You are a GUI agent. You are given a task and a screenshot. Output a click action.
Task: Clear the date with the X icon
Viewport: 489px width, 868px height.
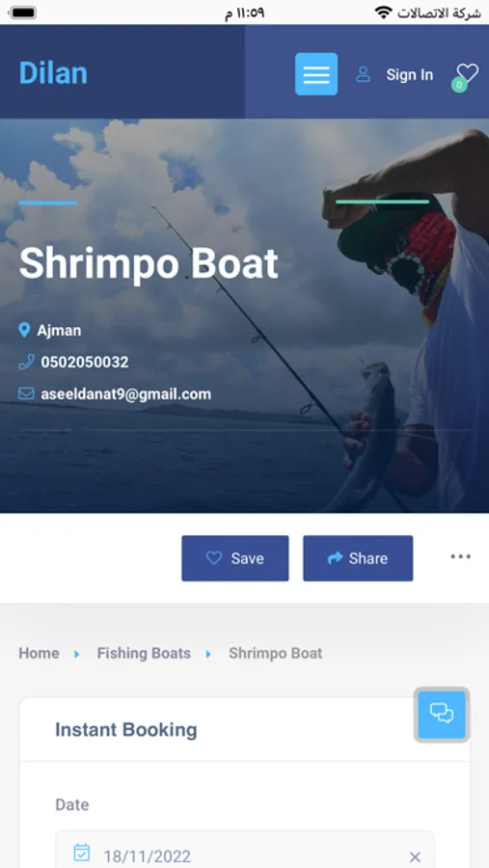415,857
